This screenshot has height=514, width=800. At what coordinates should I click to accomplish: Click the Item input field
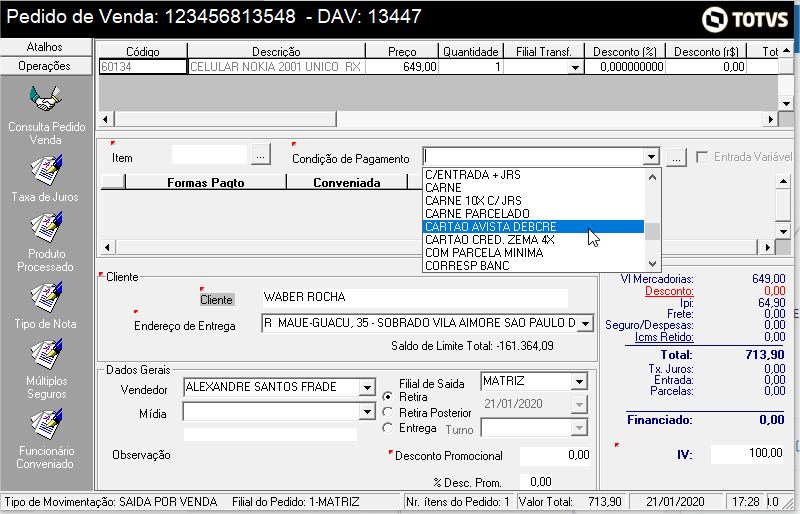209,155
